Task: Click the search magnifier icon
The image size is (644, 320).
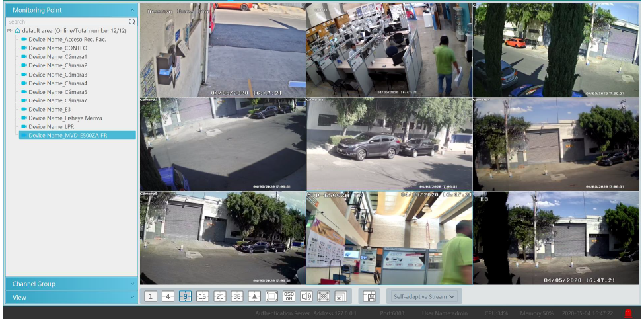Action: 132,22
